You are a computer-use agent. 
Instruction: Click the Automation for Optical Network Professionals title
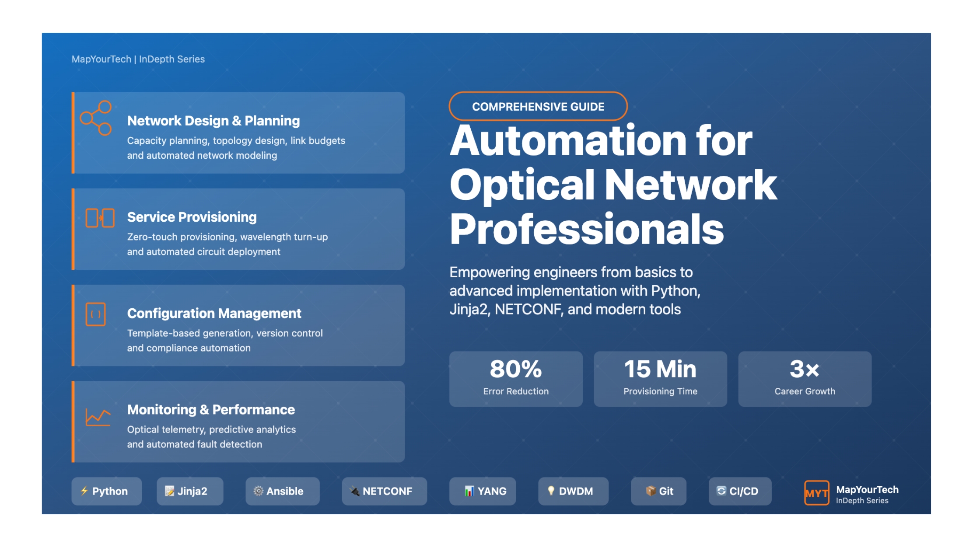point(613,185)
